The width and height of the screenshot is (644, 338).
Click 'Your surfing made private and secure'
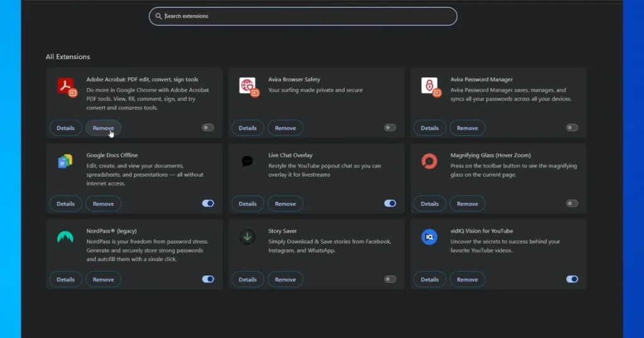[316, 90]
